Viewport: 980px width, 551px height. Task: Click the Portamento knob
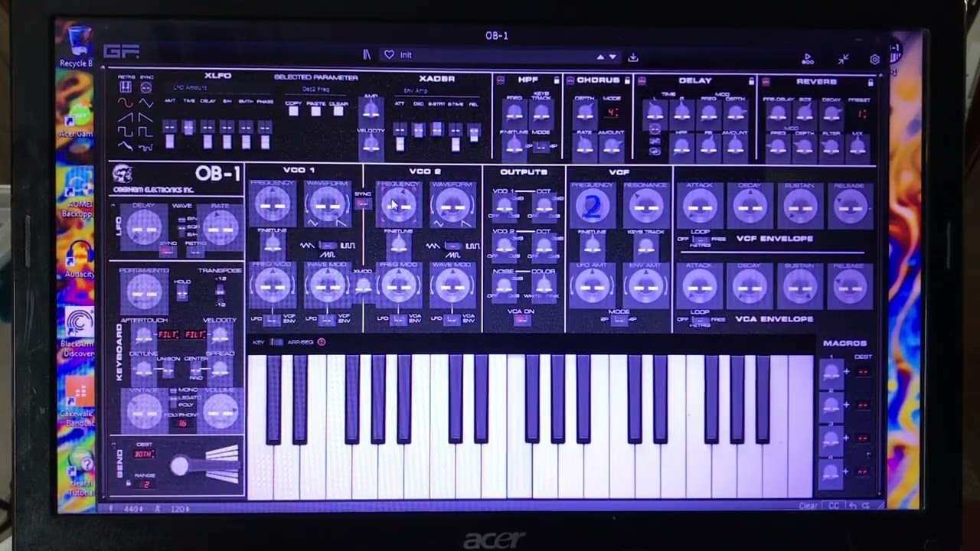point(144,292)
